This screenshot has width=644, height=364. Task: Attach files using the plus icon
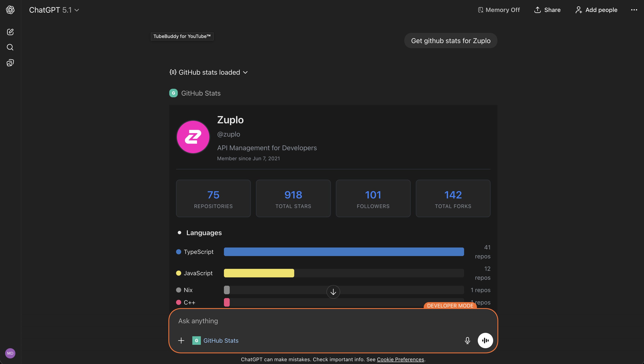(181, 340)
